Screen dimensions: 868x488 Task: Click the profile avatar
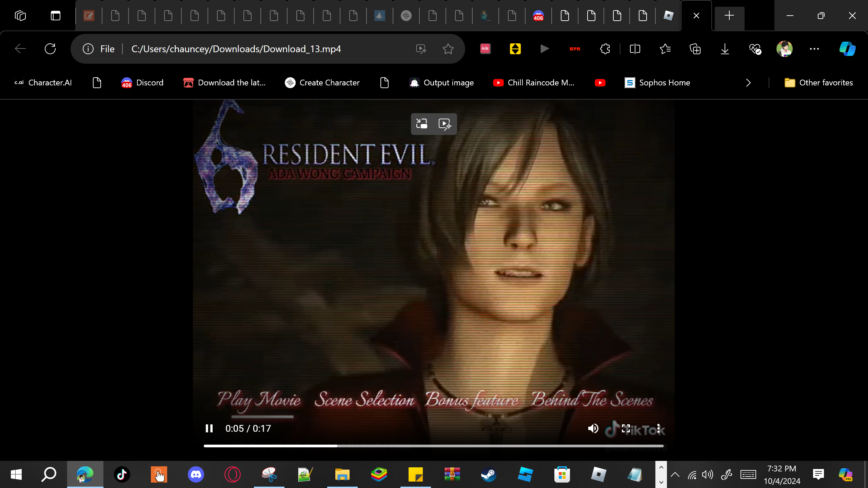pos(785,49)
